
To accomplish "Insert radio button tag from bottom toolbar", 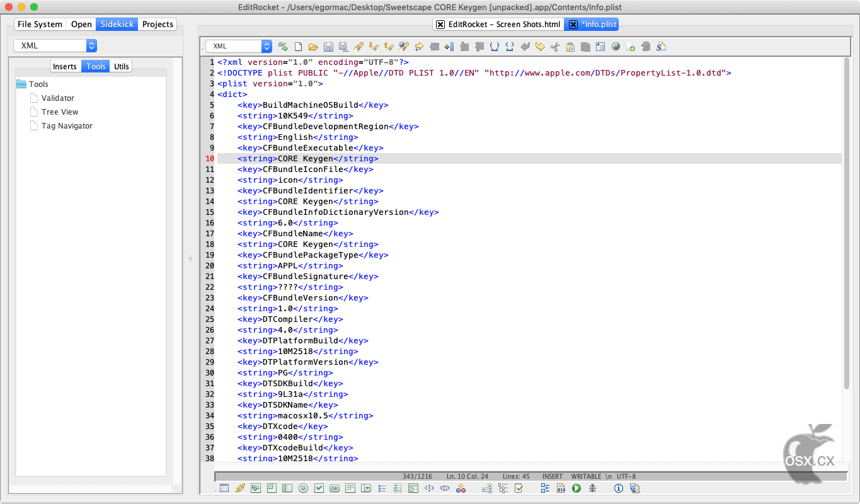I will 303,488.
